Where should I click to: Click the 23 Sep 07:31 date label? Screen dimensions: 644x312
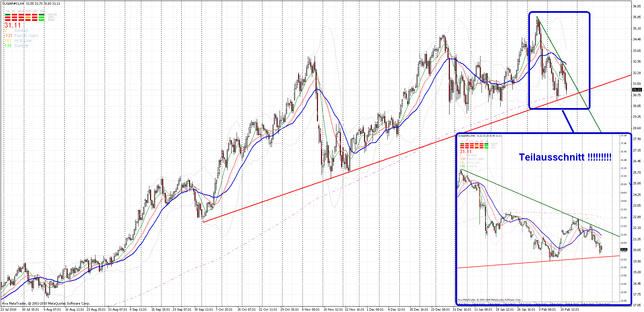pos(182,309)
